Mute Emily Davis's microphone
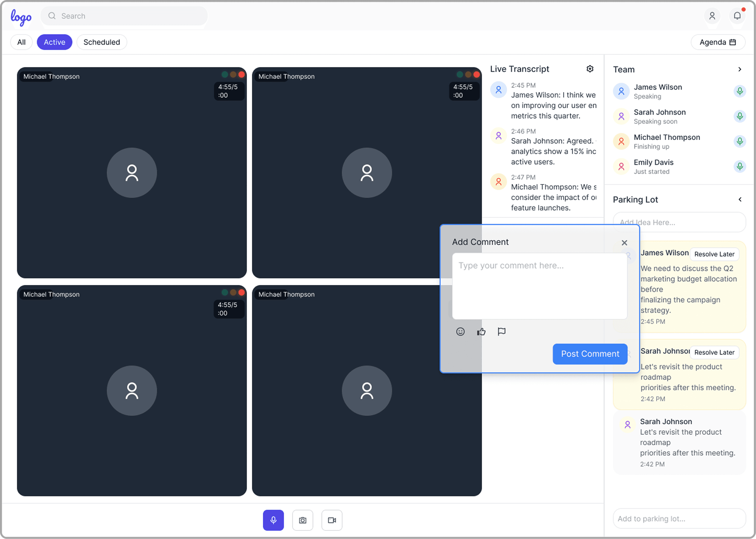The image size is (756, 539). pyautogui.click(x=739, y=166)
